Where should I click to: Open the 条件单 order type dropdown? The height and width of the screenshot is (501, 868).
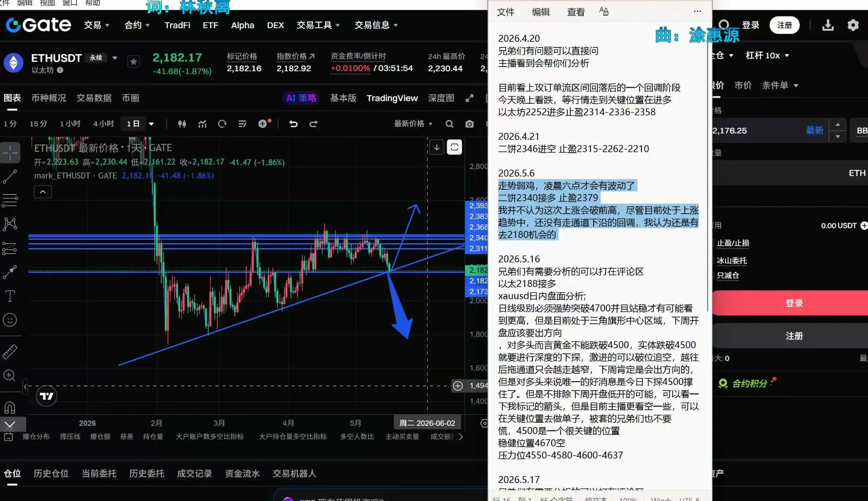(x=780, y=85)
